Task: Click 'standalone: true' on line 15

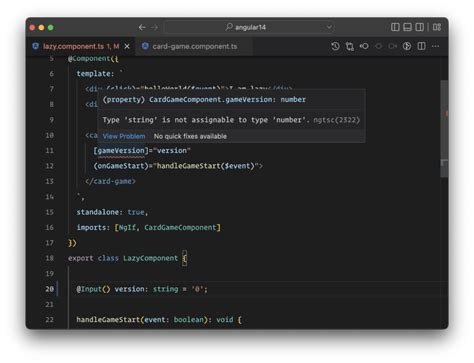Action: (112, 212)
